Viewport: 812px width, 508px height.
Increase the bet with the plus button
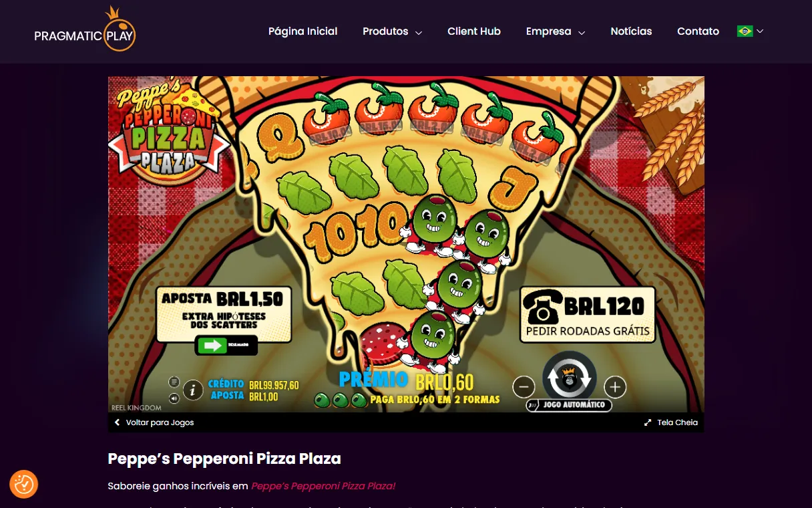point(615,386)
